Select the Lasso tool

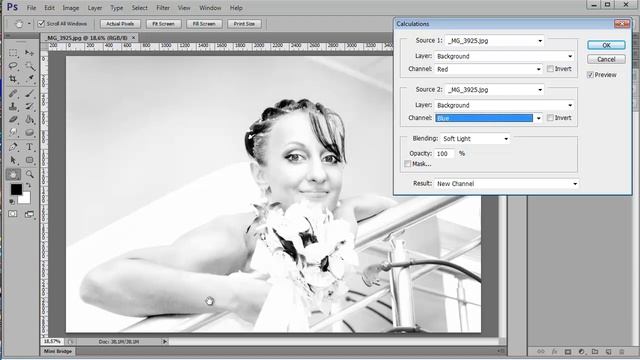tap(13, 66)
